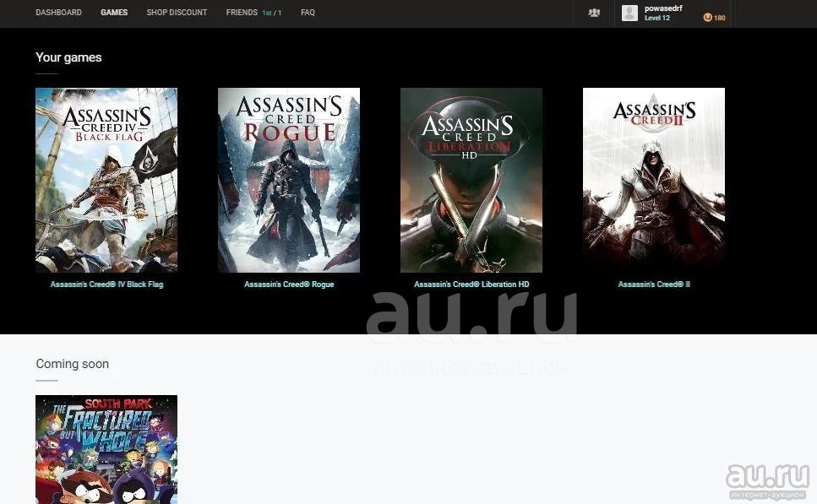Click the 180 units balance
Image resolution: width=817 pixels, height=504 pixels.
(720, 18)
